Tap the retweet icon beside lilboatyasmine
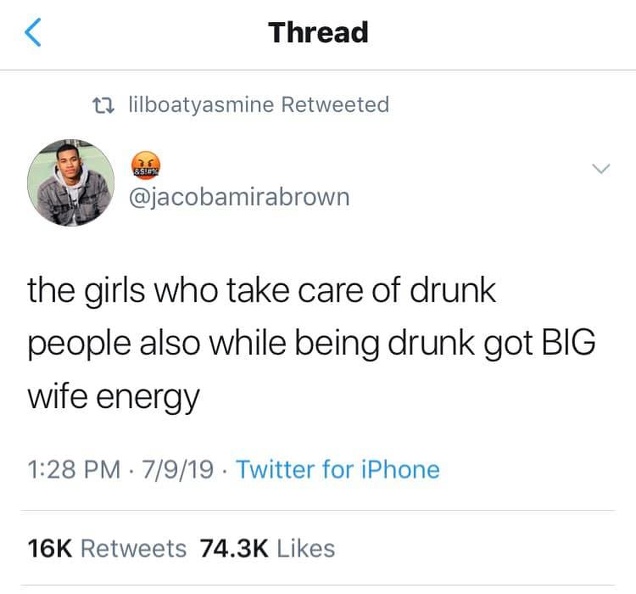 103,105
